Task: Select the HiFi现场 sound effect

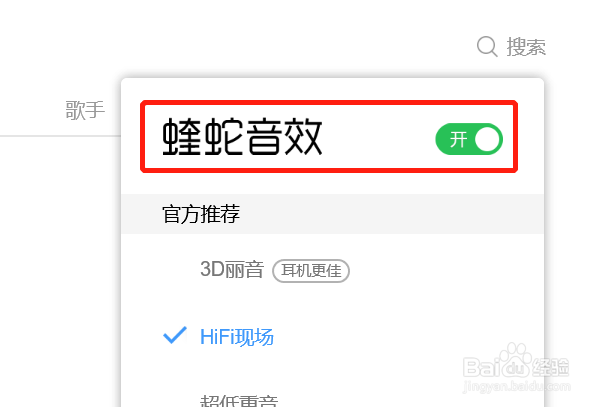Action: tap(237, 337)
